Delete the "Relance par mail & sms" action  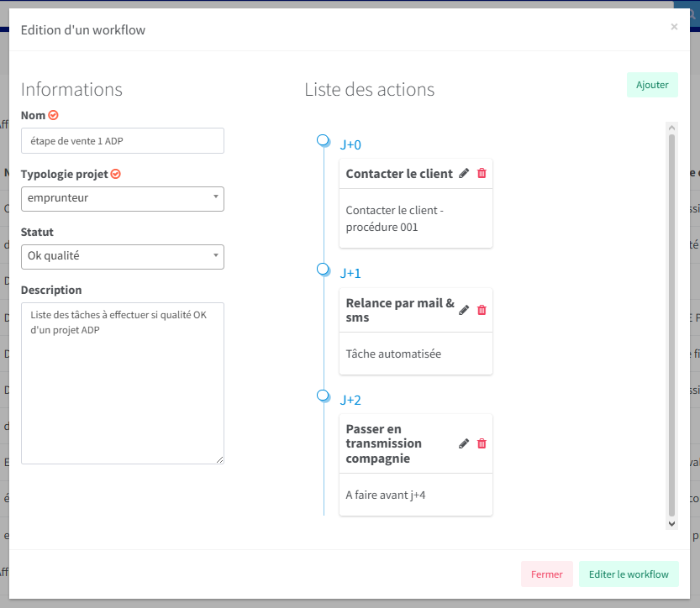[481, 309]
